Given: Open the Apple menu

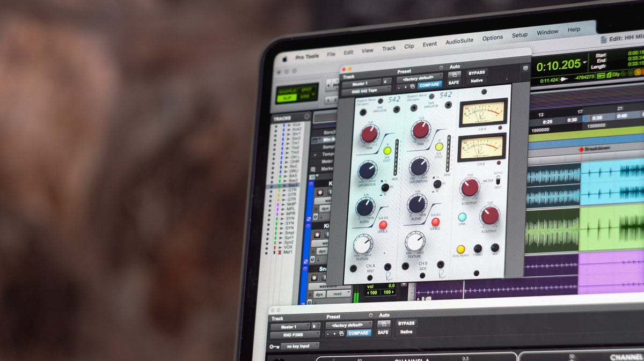Looking at the screenshot, I should tap(285, 59).
